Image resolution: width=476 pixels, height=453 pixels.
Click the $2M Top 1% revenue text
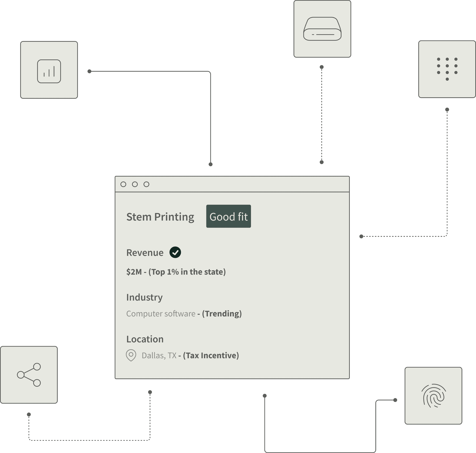click(x=176, y=272)
